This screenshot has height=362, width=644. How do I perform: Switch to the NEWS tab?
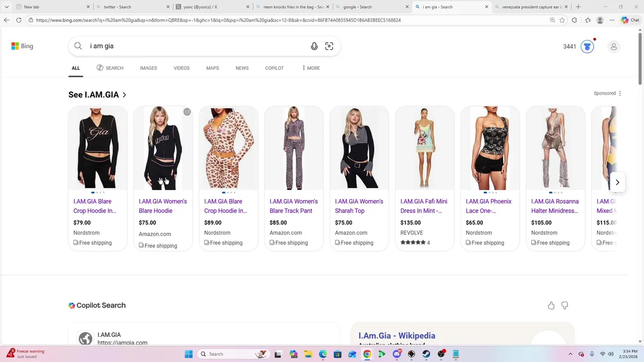(x=242, y=68)
